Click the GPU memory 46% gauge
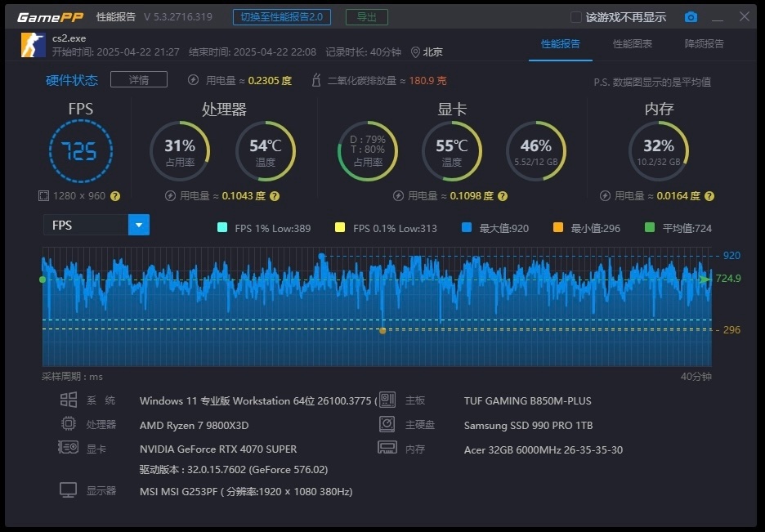 (536, 151)
